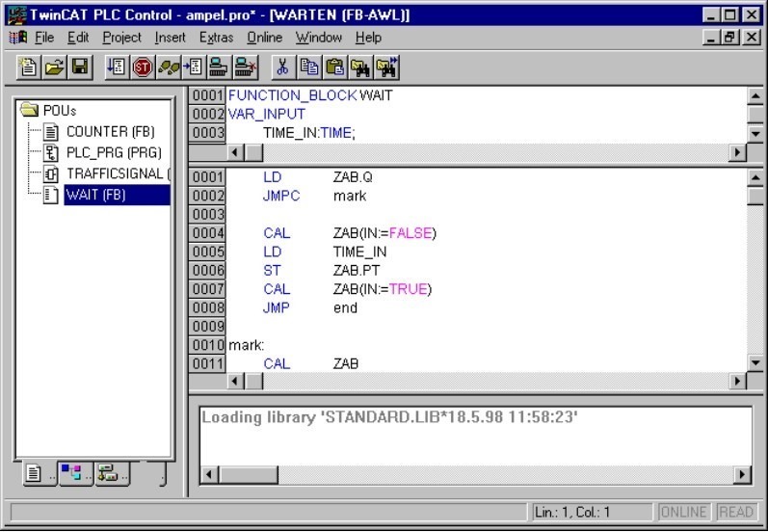Click the POUs folder icon

coord(29,110)
